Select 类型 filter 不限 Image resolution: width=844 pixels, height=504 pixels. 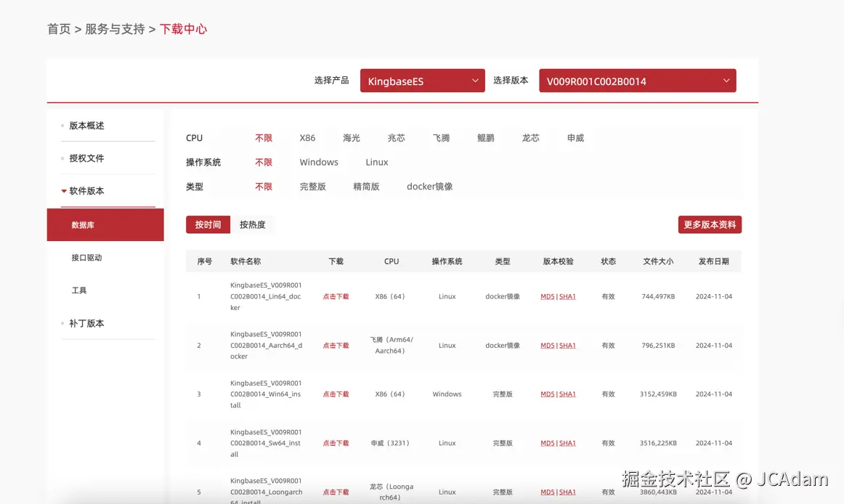tap(264, 187)
